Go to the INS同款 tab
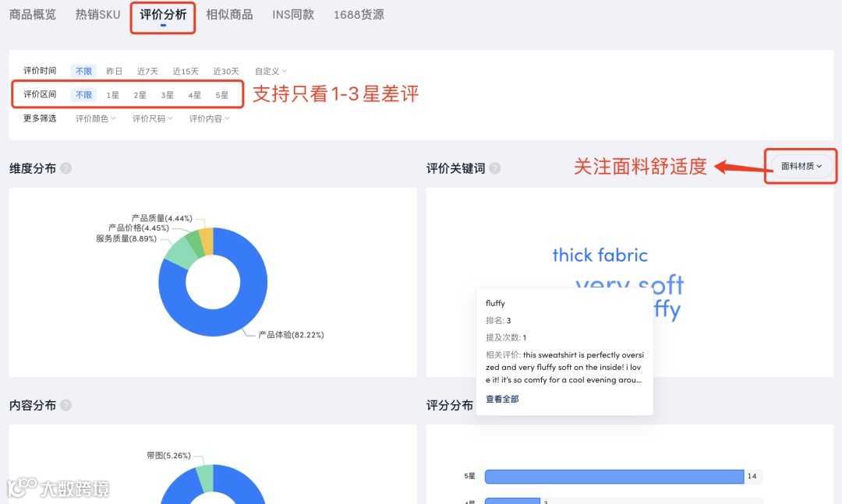The image size is (842, 504). pos(292,15)
